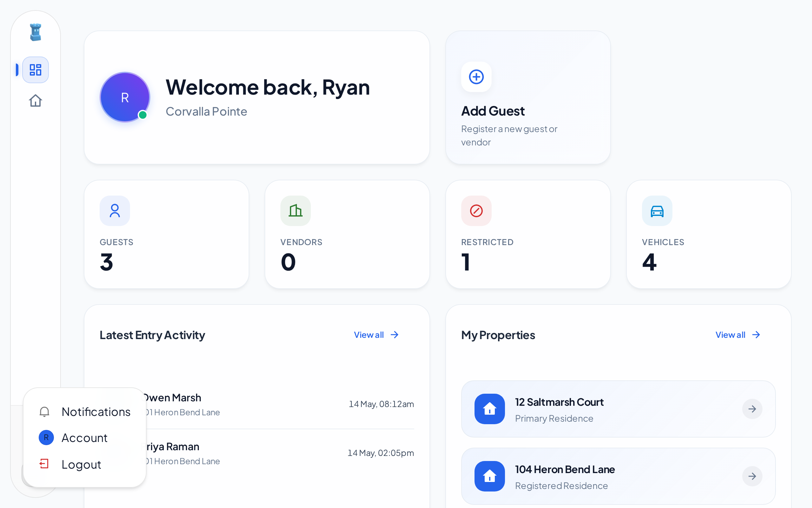Open 12 Saltmarsh Court using its arrow button
The height and width of the screenshot is (508, 812).
752,409
